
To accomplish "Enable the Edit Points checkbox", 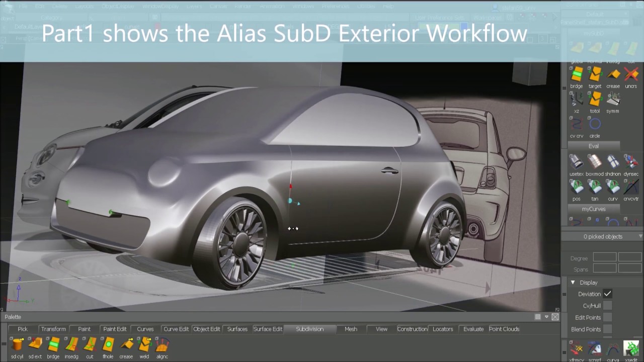I will 608,317.
